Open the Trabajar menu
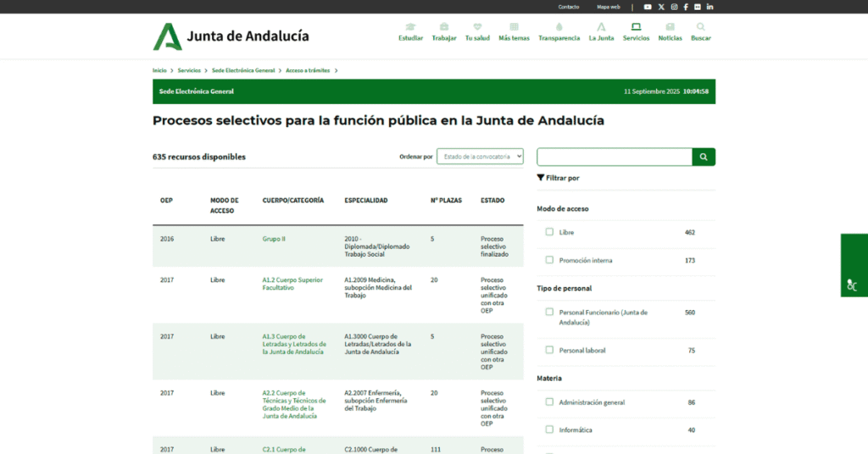 [x=444, y=32]
